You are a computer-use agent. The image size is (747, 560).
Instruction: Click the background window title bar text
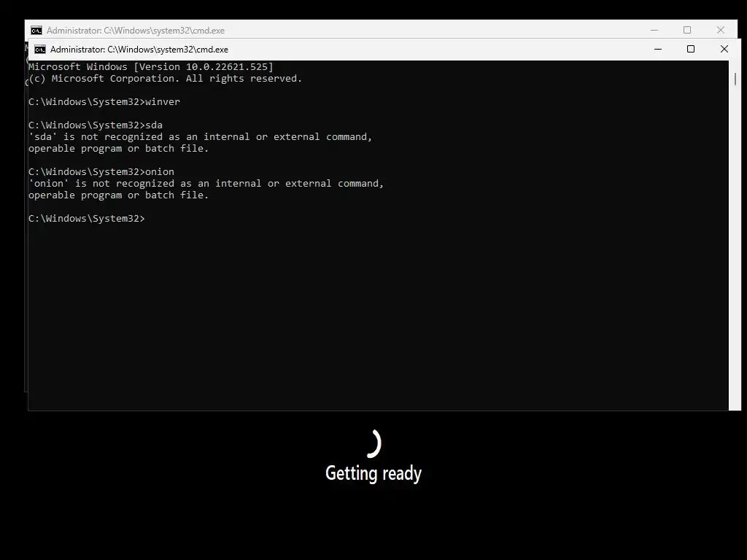click(x=135, y=31)
